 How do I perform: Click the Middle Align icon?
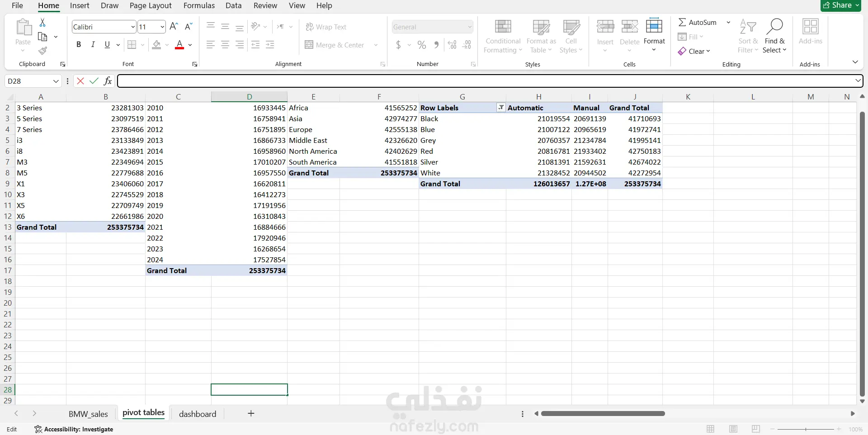(225, 27)
